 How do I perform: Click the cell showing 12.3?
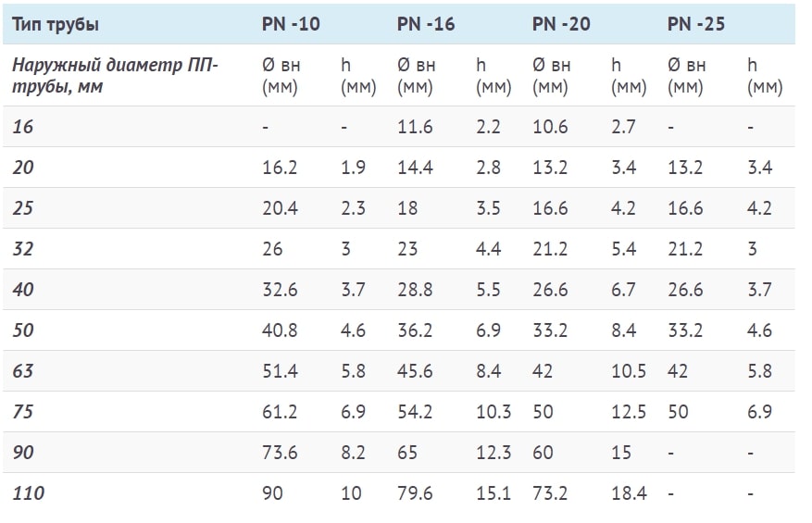click(x=493, y=453)
